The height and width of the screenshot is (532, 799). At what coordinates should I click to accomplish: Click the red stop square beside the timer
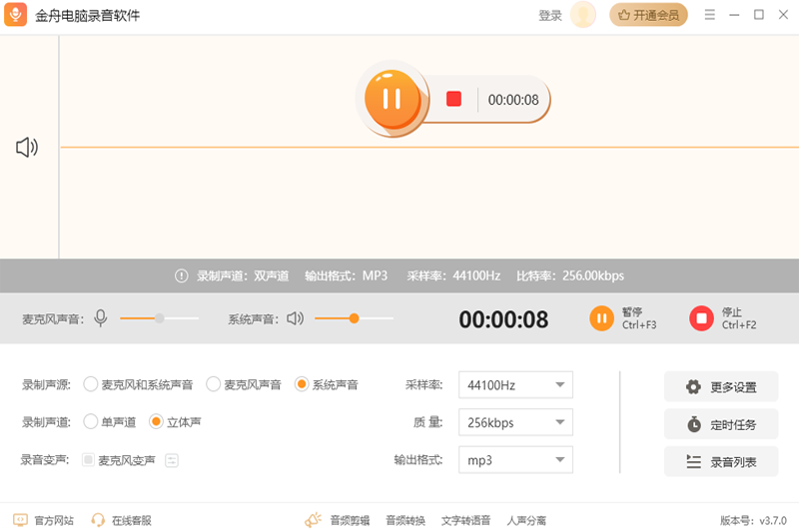pyautogui.click(x=453, y=99)
